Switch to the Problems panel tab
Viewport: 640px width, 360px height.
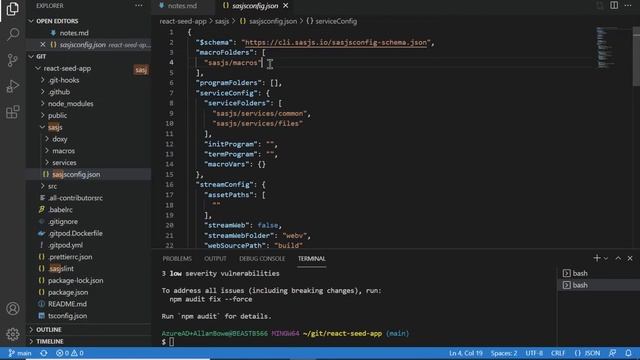[177, 259]
